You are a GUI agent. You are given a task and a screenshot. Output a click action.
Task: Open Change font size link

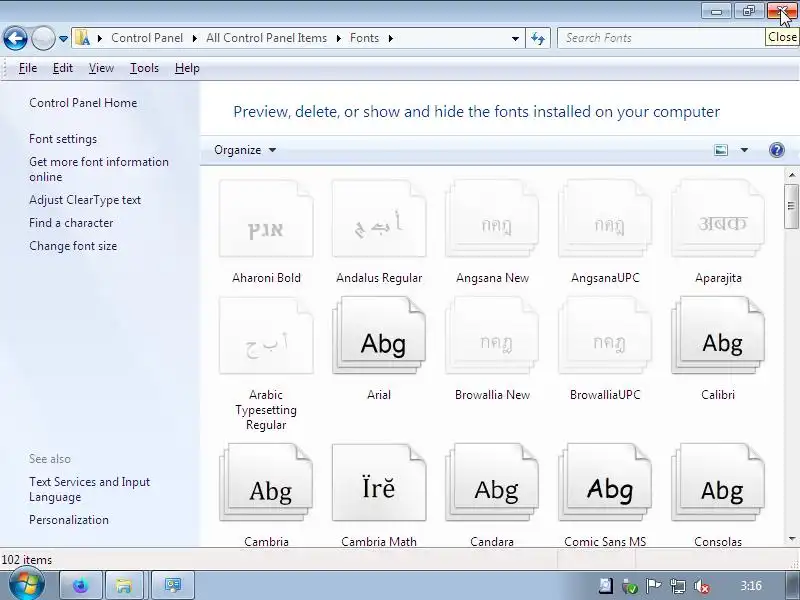pyautogui.click(x=73, y=246)
